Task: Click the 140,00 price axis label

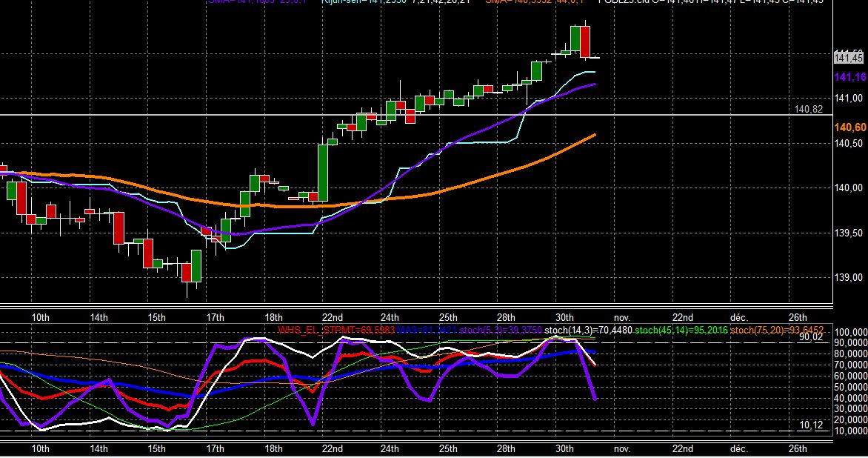Action: [x=848, y=187]
